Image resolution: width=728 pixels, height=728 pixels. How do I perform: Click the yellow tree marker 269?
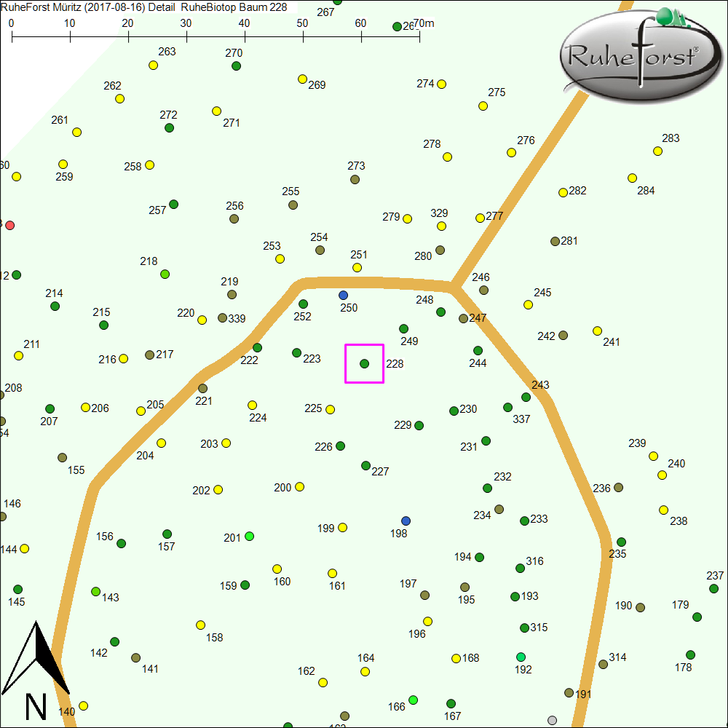[x=302, y=79]
